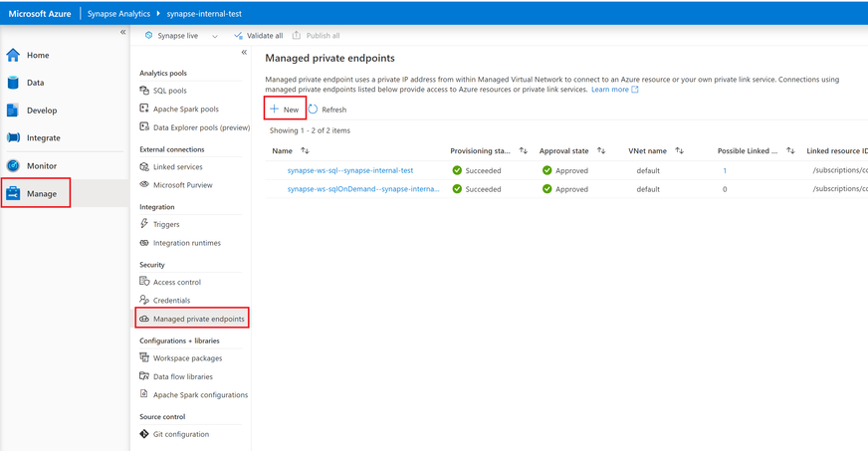Go to Data in the navigation
Viewport: 868px width, 451px height.
[x=36, y=83]
